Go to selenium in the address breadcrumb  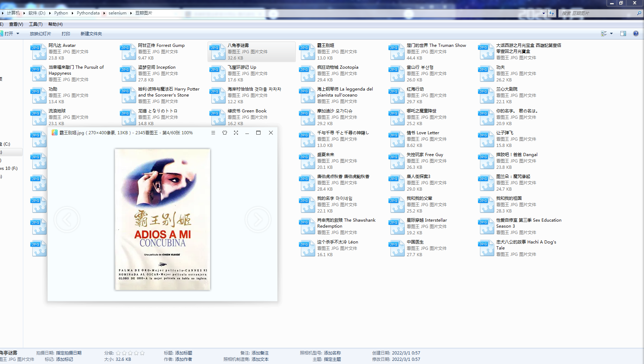tap(117, 13)
